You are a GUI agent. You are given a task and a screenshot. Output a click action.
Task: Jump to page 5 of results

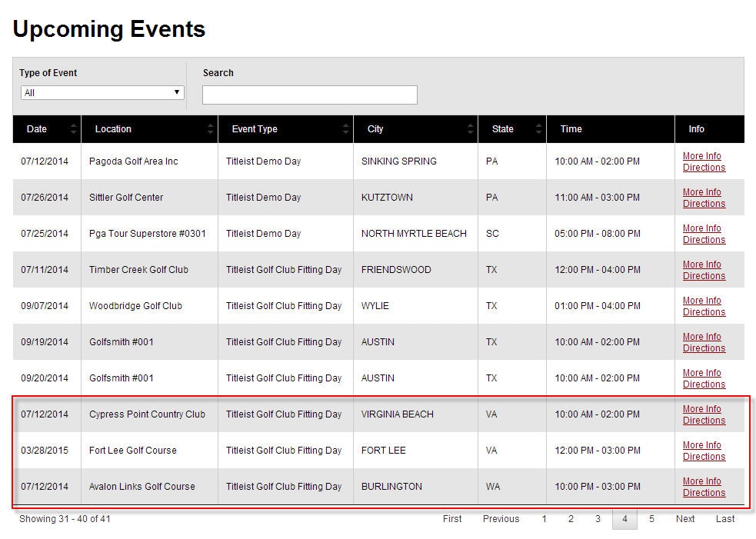[651, 519]
